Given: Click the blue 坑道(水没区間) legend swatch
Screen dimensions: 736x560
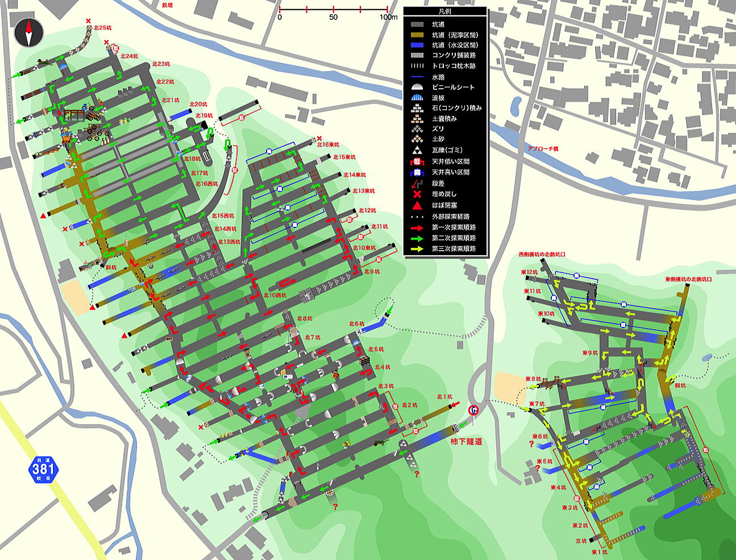Looking at the screenshot, I should pos(417,45).
